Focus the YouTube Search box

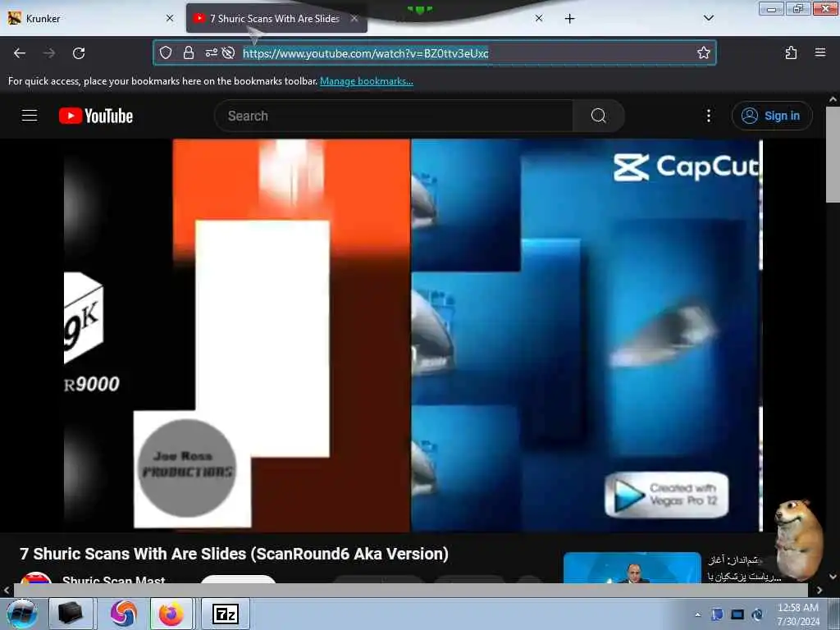point(394,116)
